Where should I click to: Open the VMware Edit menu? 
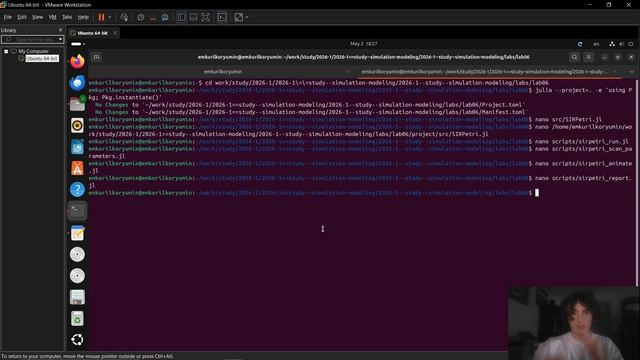pos(22,17)
